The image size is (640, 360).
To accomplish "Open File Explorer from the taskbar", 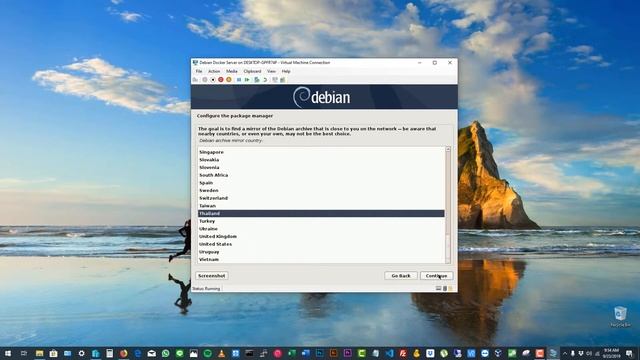I will pyautogui.click(x=40, y=353).
